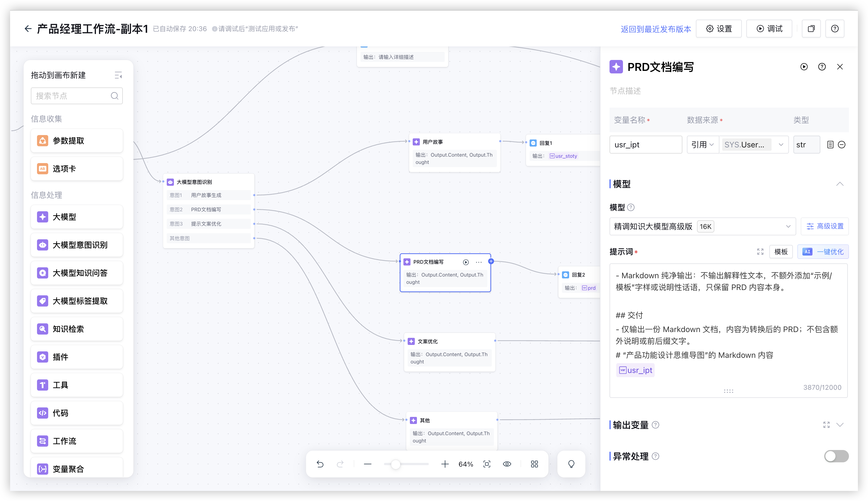Click the grid layout icon in bottom toolbar
Image resolution: width=868 pixels, height=501 pixels.
[x=534, y=464]
